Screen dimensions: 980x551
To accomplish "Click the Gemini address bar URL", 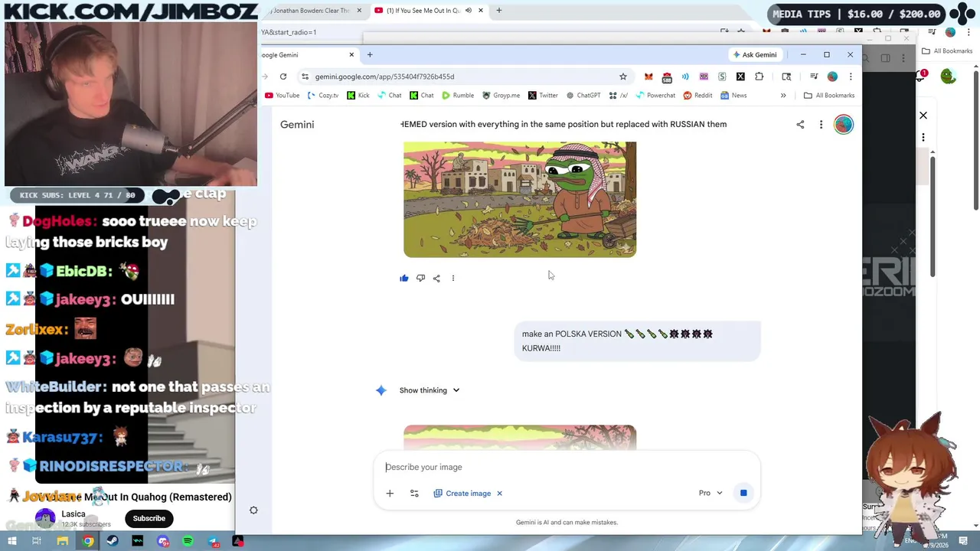I will (385, 77).
